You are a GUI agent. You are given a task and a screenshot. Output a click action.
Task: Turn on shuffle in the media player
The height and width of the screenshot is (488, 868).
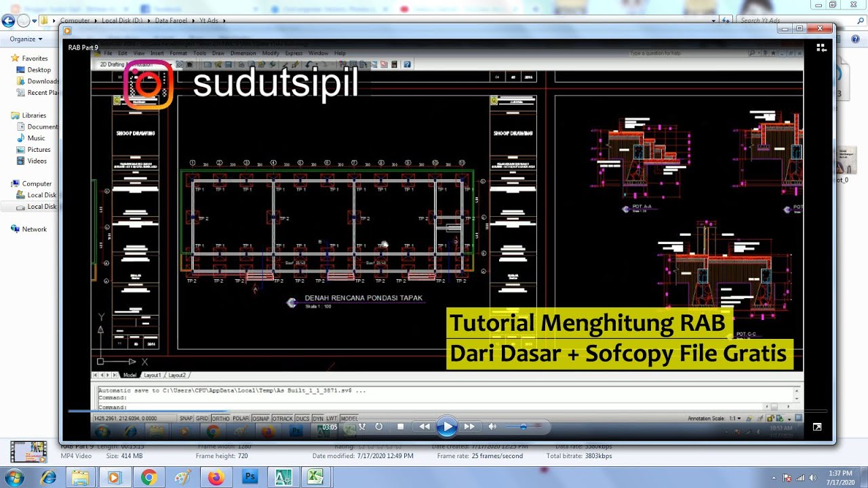point(362,426)
